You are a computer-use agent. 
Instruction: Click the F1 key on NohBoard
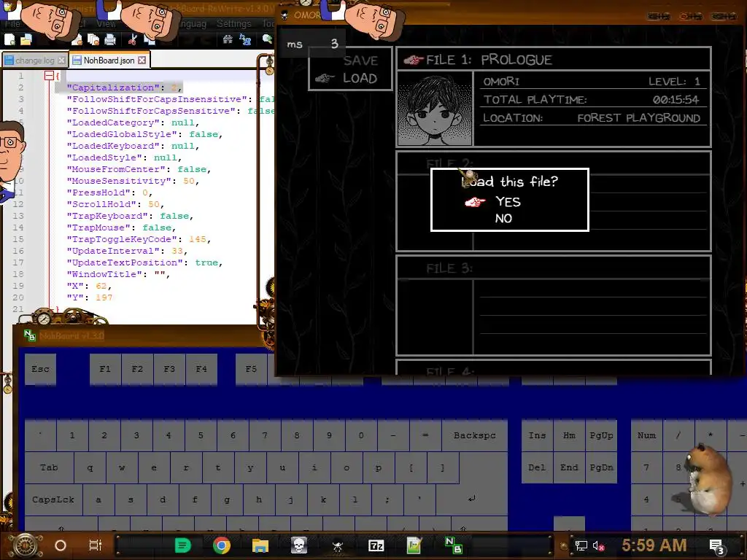[105, 369]
